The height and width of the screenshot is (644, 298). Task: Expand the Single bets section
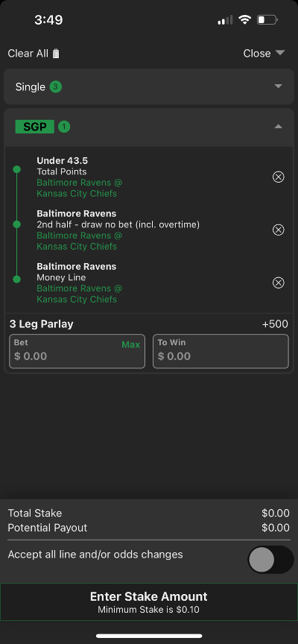(x=279, y=86)
